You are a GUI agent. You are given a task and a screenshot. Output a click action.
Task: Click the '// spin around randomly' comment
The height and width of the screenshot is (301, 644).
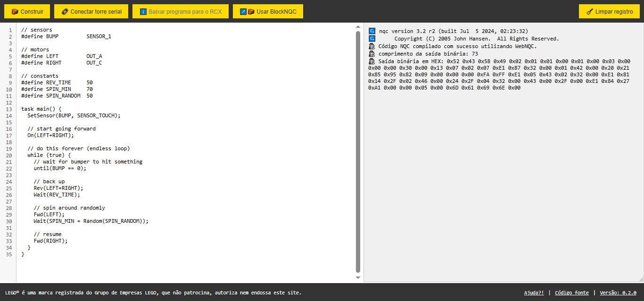[69, 208]
